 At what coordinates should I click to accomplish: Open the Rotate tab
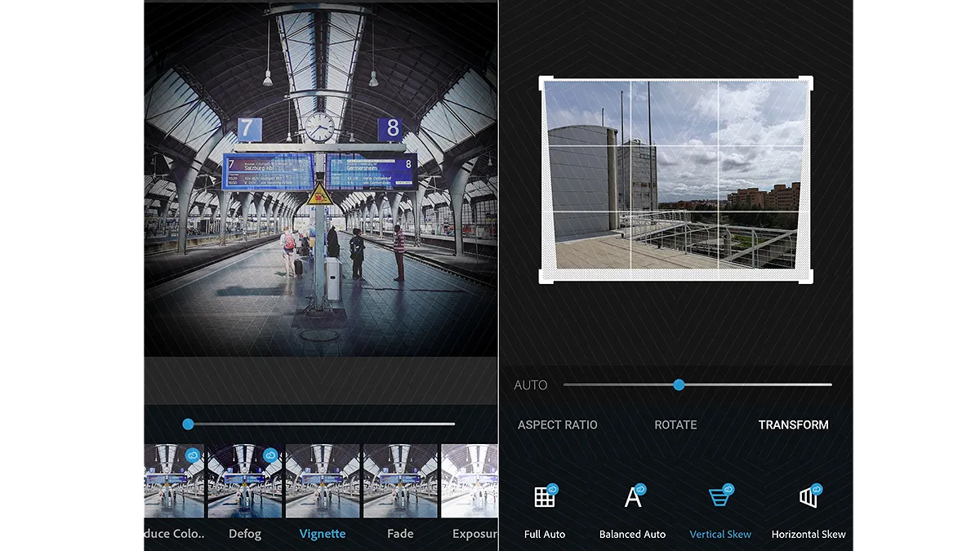675,425
